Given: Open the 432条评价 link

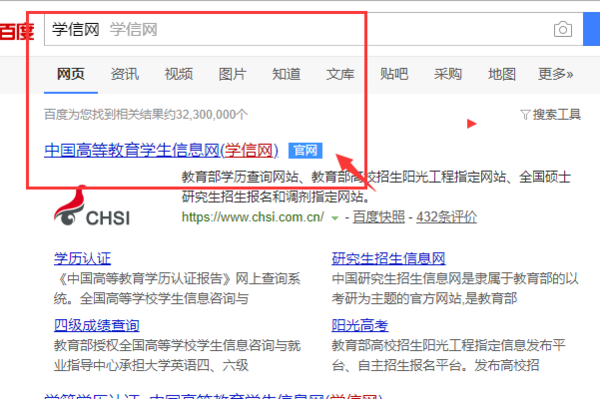Looking at the screenshot, I should [x=447, y=217].
